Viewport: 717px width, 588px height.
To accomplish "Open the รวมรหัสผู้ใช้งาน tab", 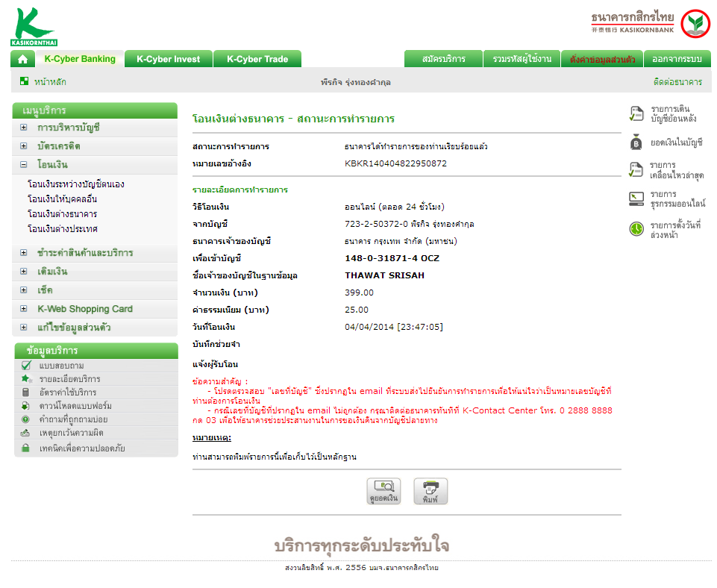I will click(x=522, y=59).
